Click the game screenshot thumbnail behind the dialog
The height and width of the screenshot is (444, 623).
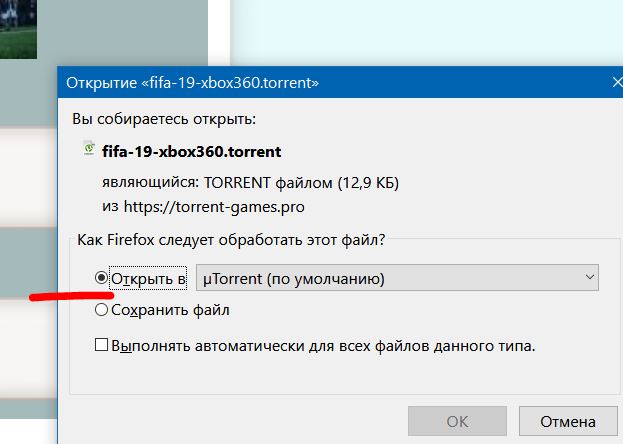tap(18, 29)
